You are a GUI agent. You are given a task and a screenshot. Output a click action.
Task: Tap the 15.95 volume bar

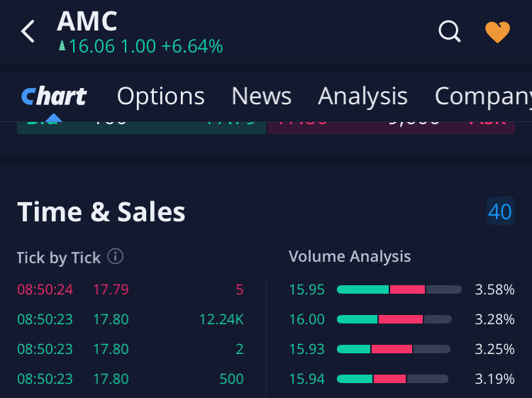point(399,289)
